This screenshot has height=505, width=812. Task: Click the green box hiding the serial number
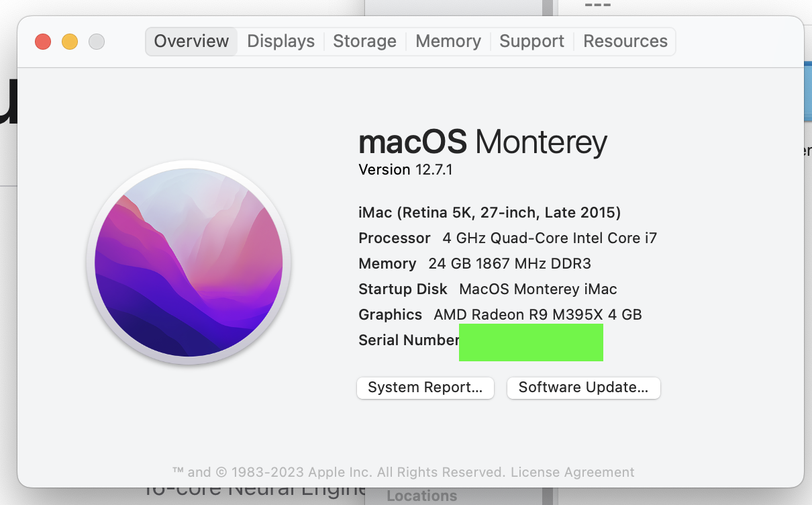[531, 342]
